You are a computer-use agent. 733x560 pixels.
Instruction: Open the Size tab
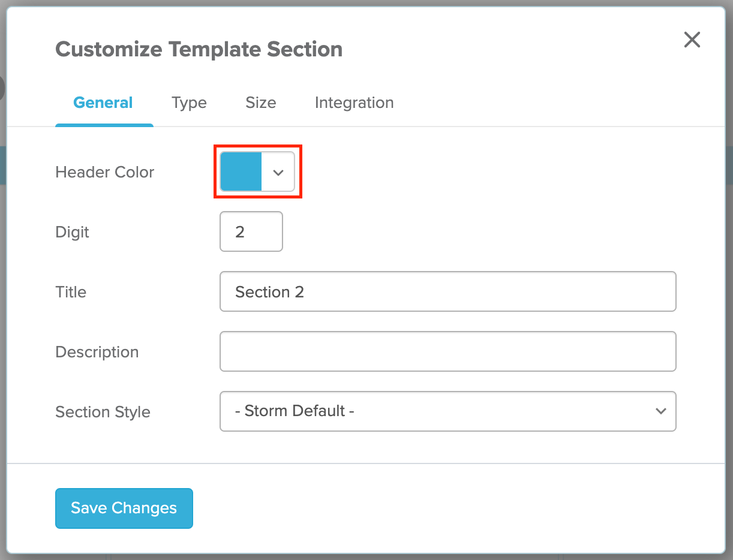click(x=261, y=103)
